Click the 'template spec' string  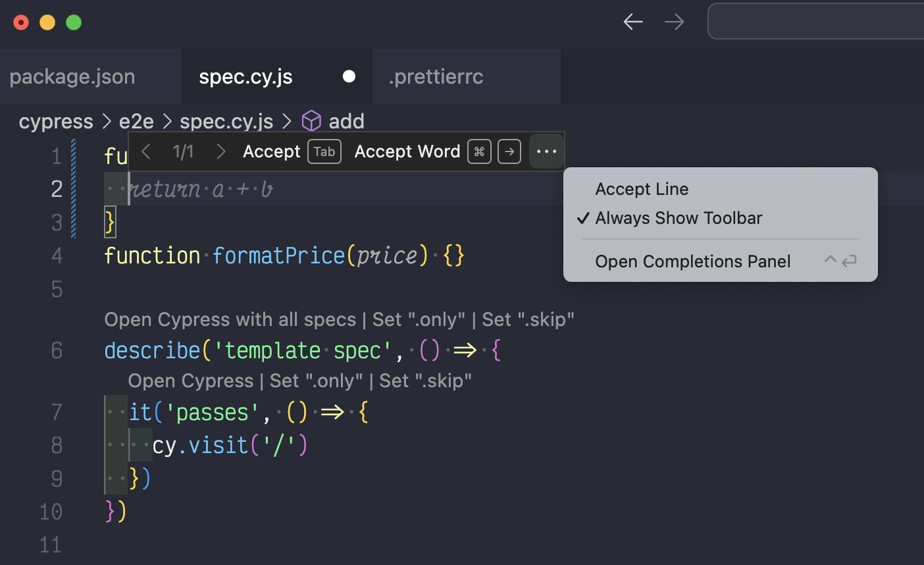click(303, 350)
